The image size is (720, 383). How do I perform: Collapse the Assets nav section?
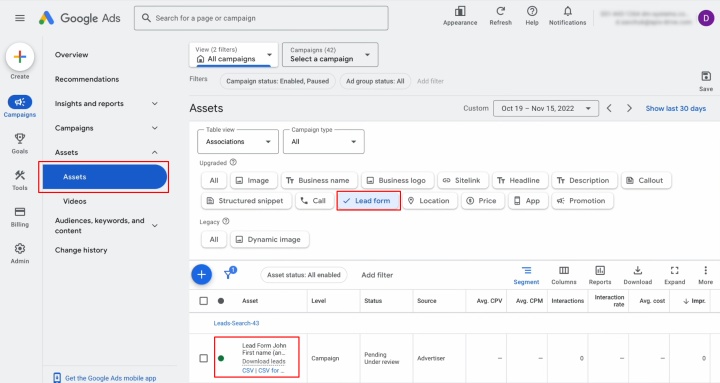155,152
